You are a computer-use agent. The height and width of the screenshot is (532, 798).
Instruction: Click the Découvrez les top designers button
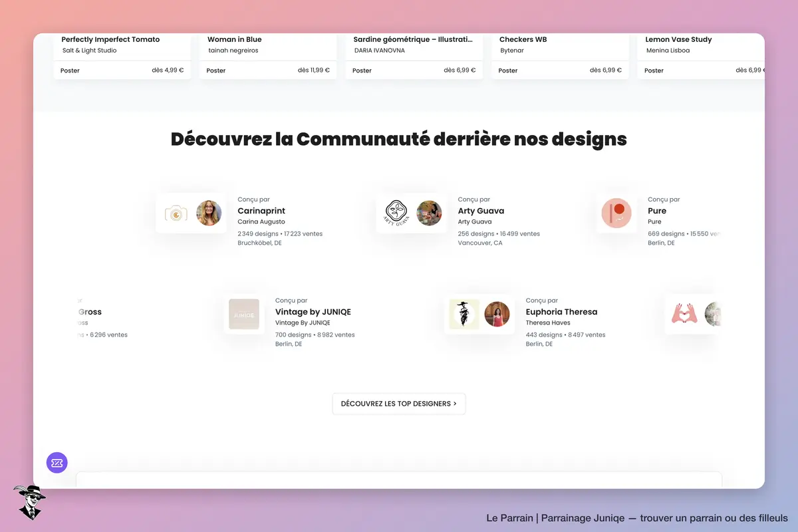click(x=399, y=404)
